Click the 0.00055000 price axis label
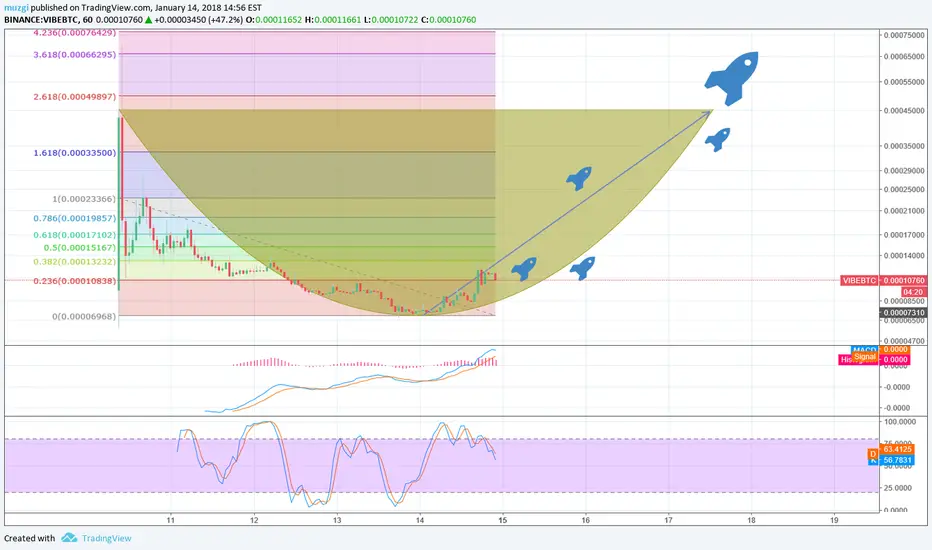 [904, 82]
